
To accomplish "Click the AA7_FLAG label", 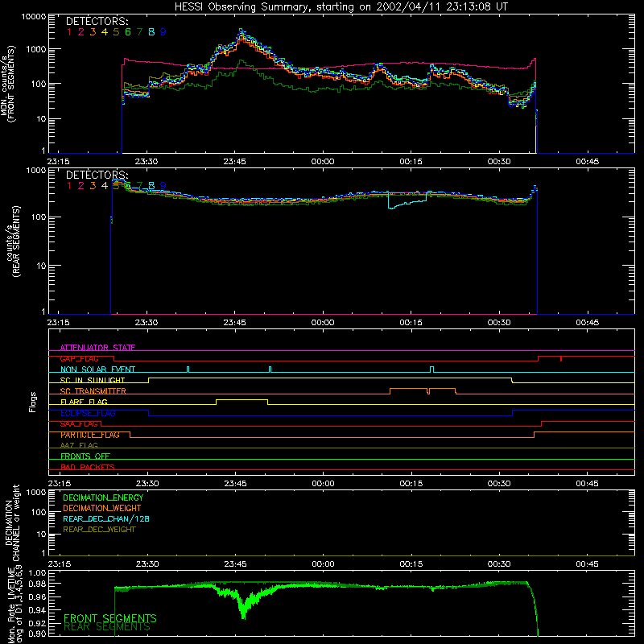I will click(x=79, y=445).
